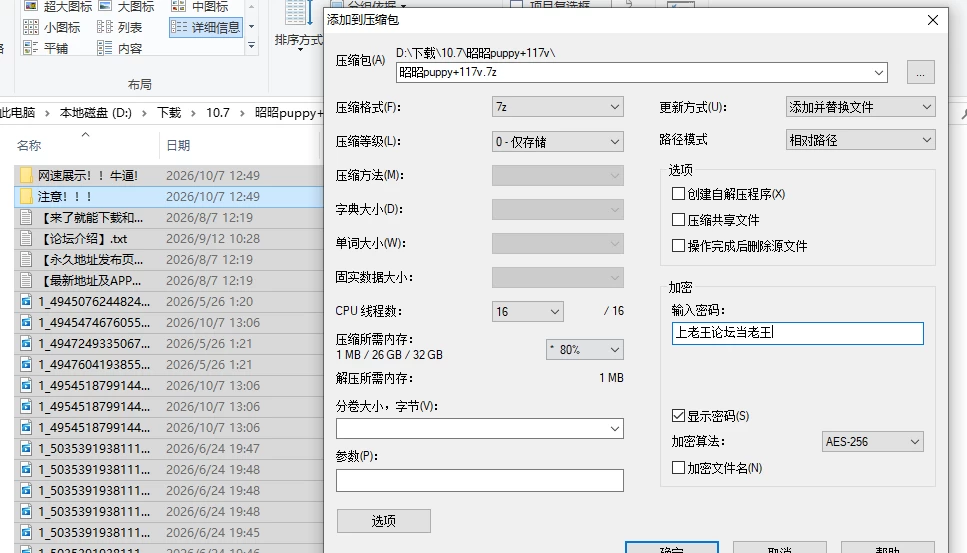Click 此电脑 in Explorer breadcrumb
This screenshot has height=553, width=967.
pos(17,113)
